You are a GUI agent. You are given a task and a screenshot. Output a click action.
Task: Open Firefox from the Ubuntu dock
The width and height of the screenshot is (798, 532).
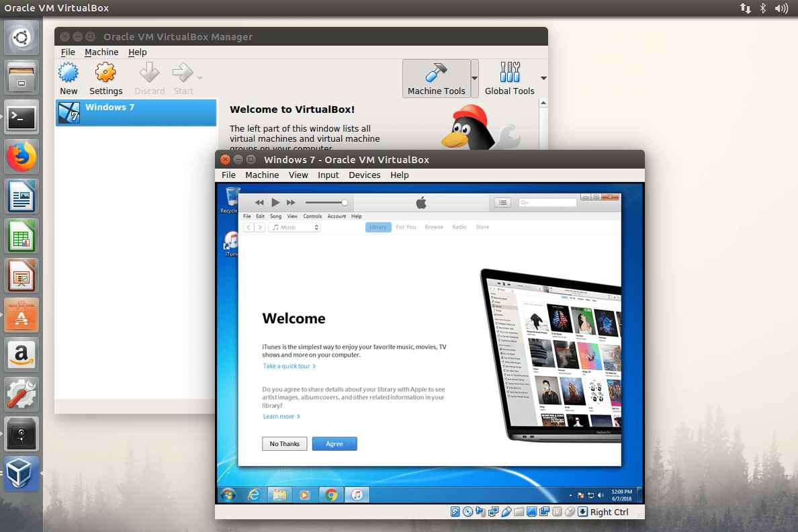21,157
